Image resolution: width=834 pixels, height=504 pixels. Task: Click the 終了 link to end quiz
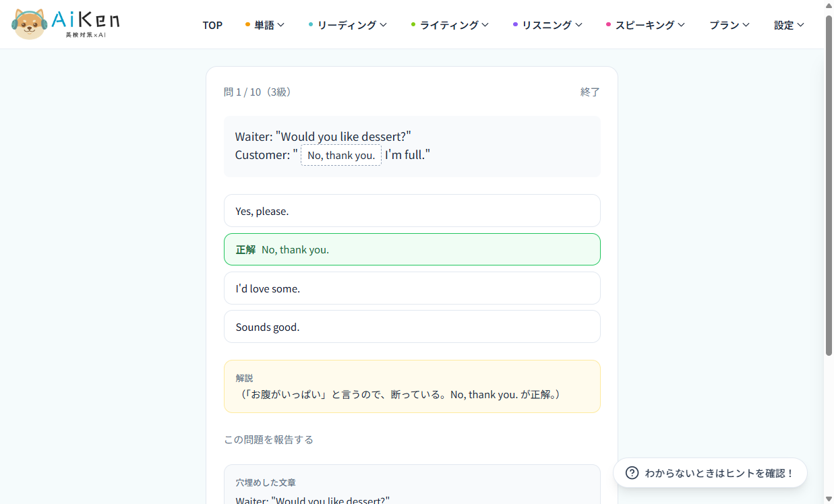(590, 92)
